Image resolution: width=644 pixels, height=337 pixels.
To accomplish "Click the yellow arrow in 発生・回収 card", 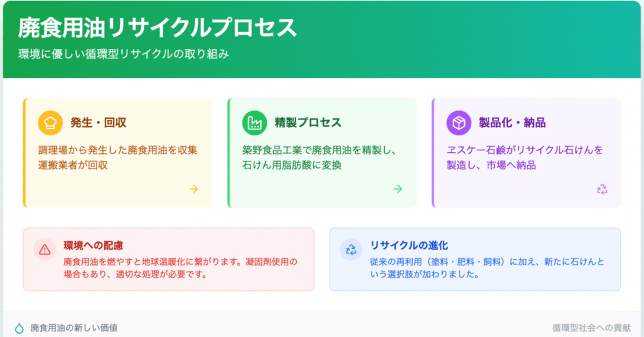I will coord(194,189).
